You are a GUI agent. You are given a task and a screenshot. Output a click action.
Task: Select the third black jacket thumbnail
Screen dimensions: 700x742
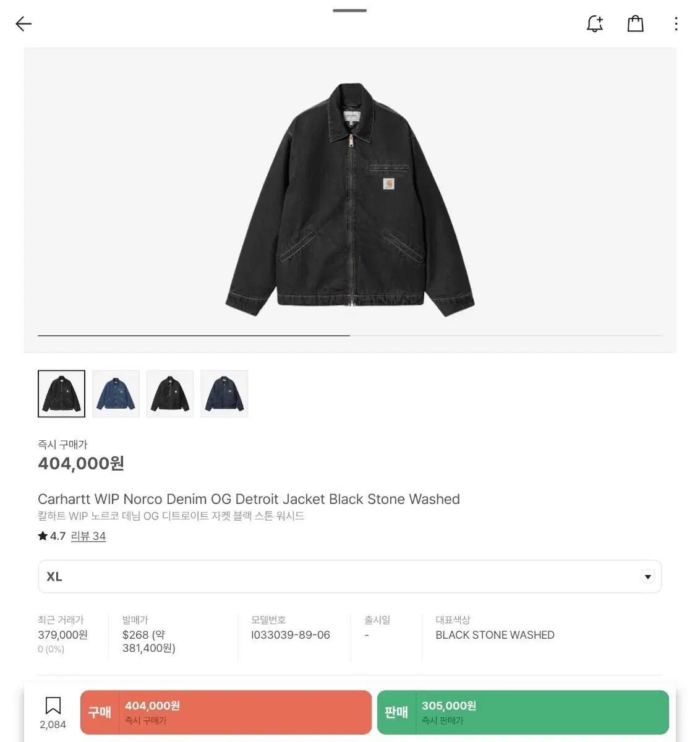pyautogui.click(x=170, y=394)
